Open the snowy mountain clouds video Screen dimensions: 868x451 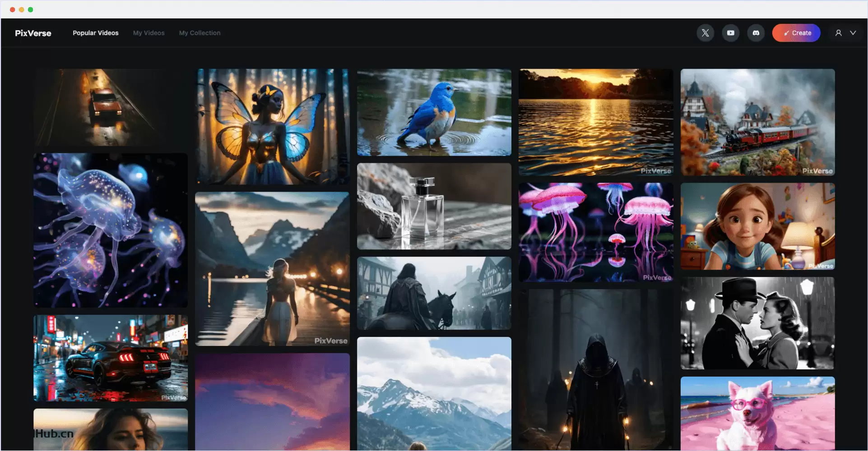click(x=434, y=394)
